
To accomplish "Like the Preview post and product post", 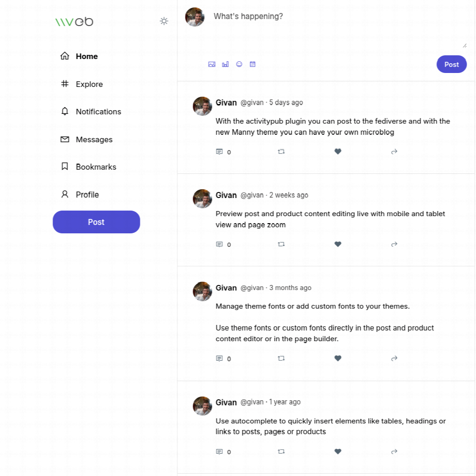I will [x=338, y=244].
